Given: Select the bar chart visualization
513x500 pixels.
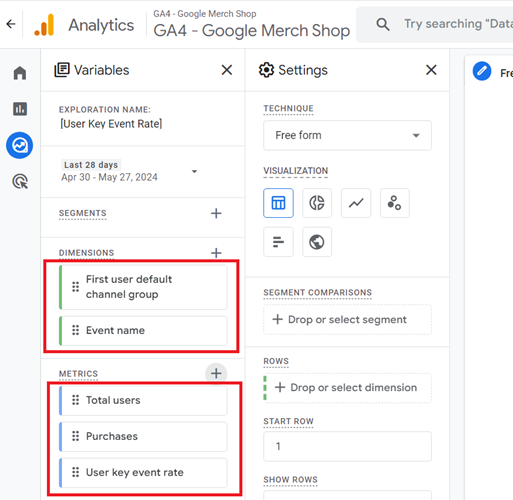Looking at the screenshot, I should (278, 242).
